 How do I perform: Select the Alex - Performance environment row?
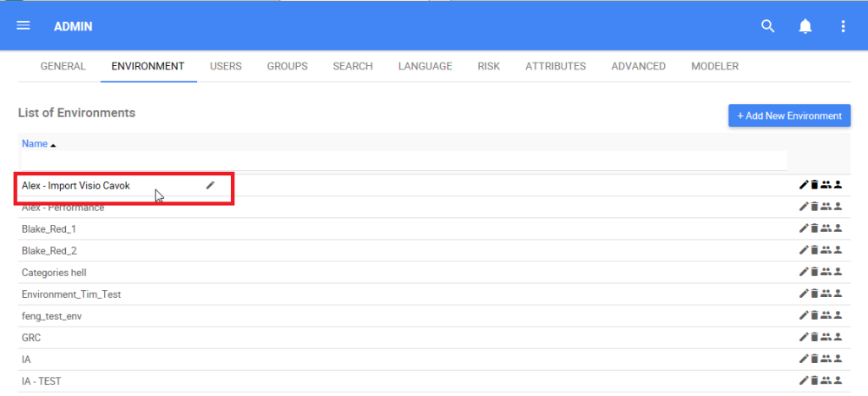tap(63, 208)
